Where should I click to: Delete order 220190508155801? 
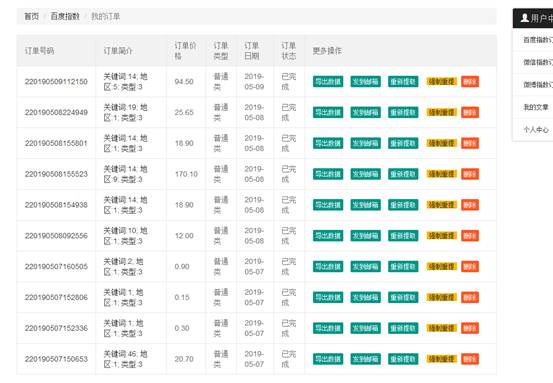470,143
